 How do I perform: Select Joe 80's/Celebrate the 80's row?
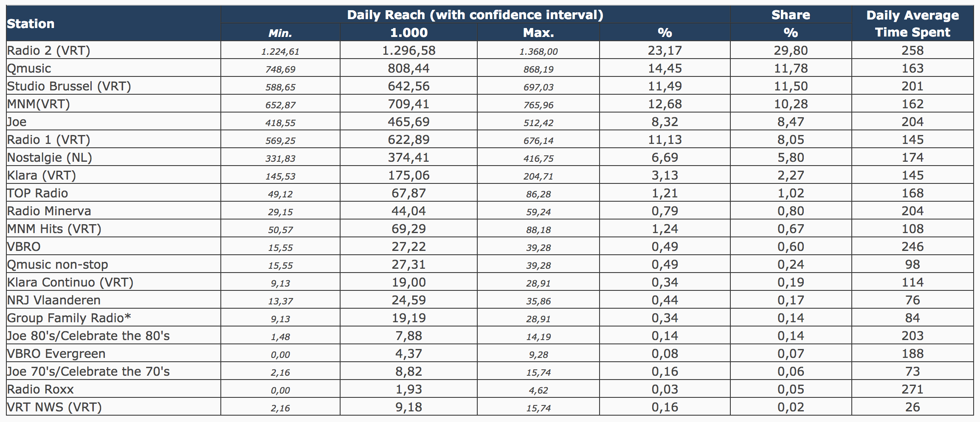[x=89, y=336]
